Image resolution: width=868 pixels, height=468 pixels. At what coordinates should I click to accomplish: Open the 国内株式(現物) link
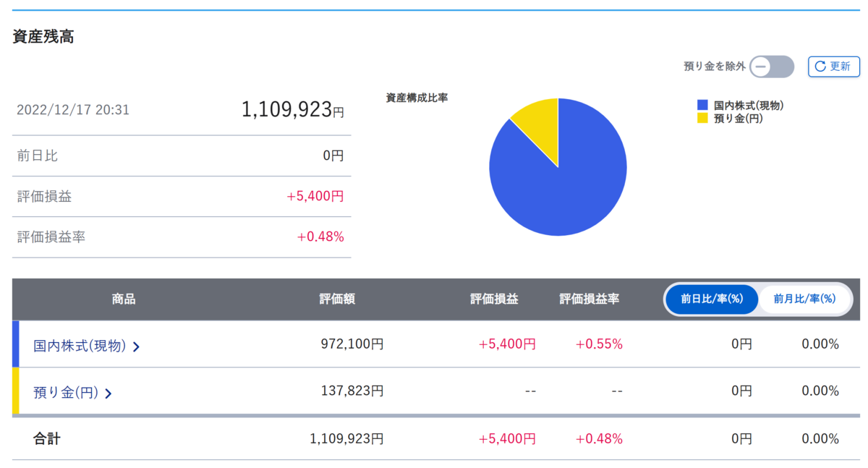[80, 346]
